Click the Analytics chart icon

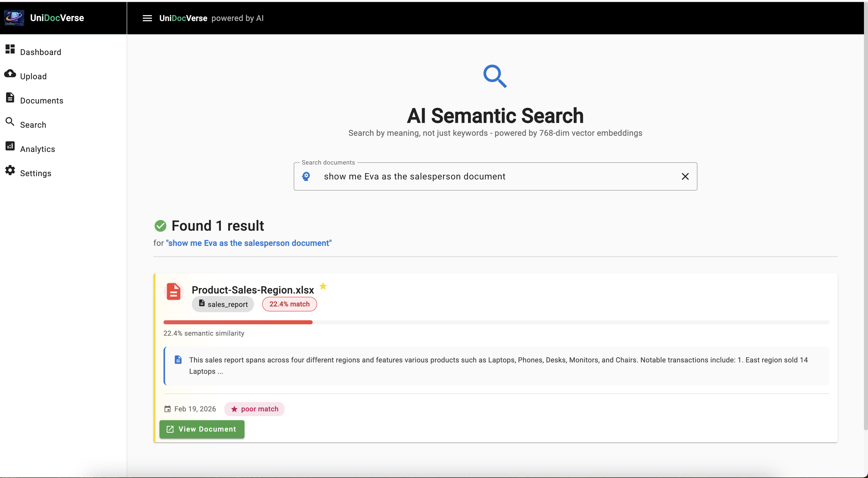10,146
